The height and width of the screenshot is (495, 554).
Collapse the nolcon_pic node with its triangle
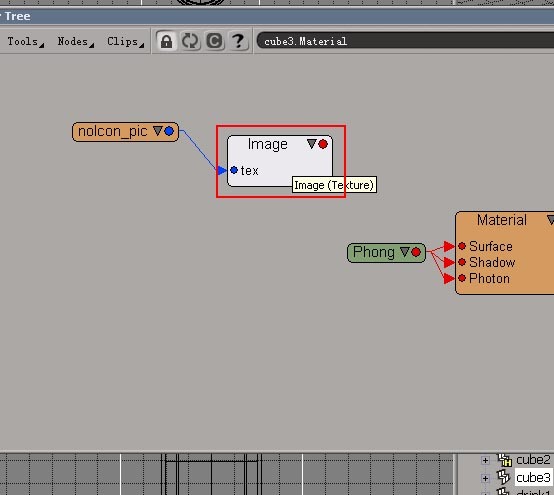tap(158, 131)
